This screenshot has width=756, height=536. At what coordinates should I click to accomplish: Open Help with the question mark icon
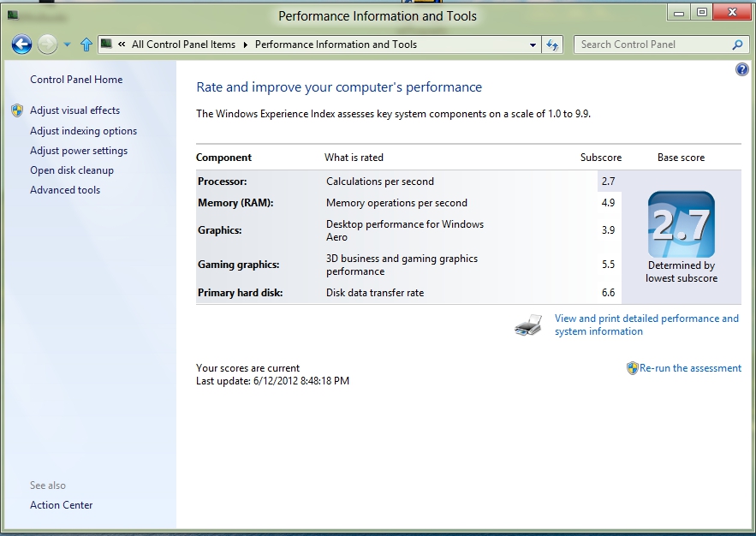point(741,70)
